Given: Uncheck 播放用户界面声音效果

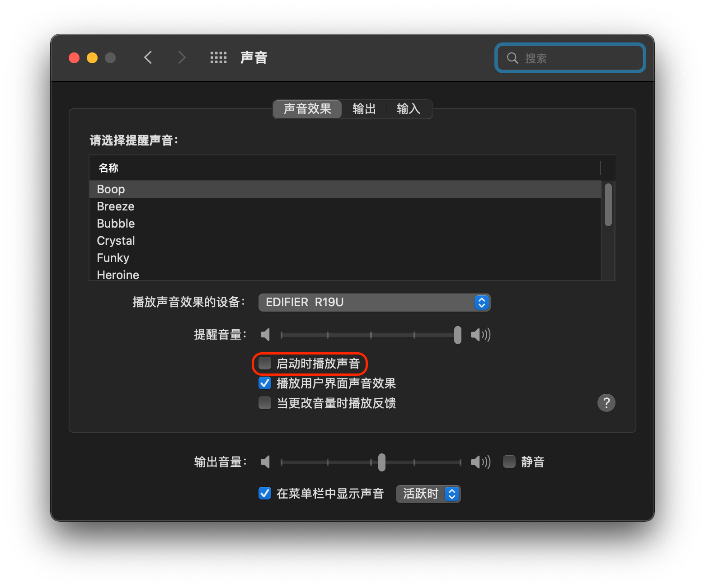Looking at the screenshot, I should [265, 383].
